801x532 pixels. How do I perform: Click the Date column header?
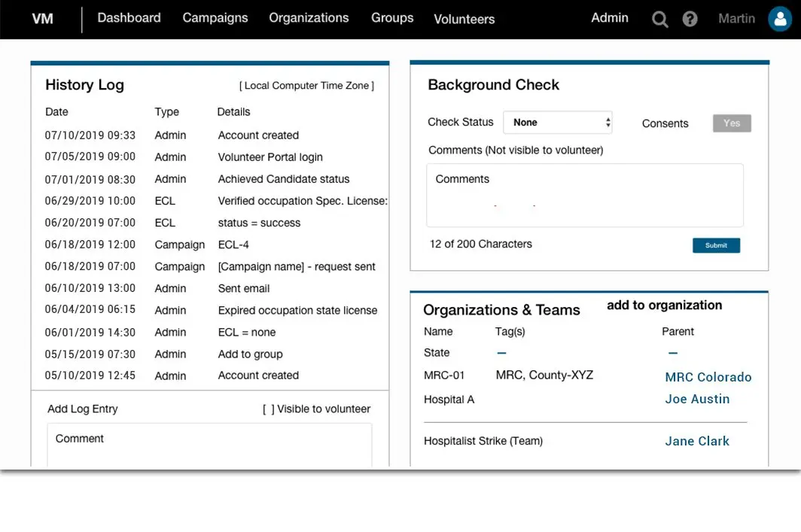click(x=56, y=112)
